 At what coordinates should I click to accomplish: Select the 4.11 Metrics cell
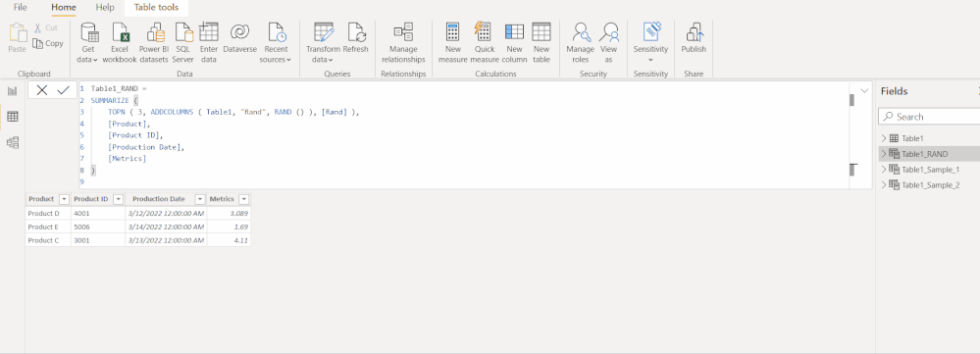(229, 240)
